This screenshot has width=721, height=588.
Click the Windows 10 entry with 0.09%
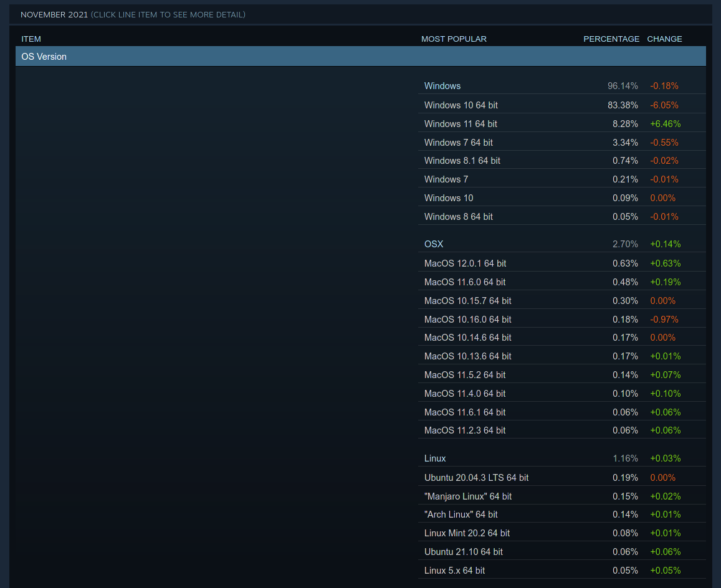[x=562, y=198]
